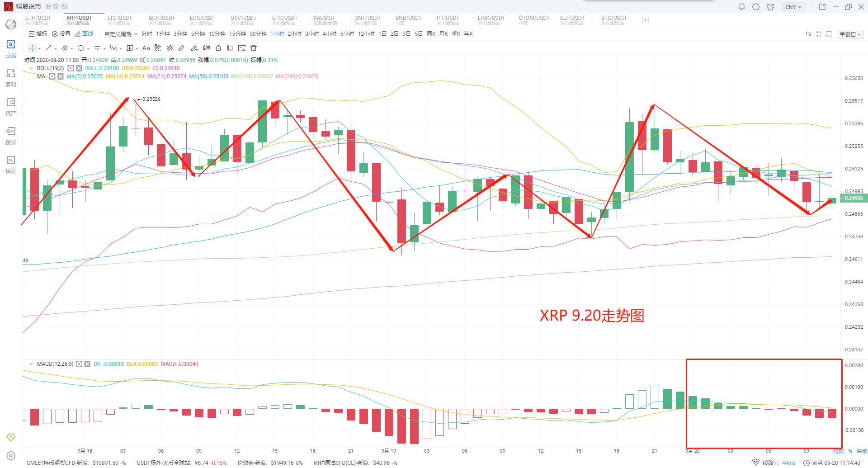Switch to the XAUUSD tab
This screenshot has width=868, height=468.
[x=325, y=20]
